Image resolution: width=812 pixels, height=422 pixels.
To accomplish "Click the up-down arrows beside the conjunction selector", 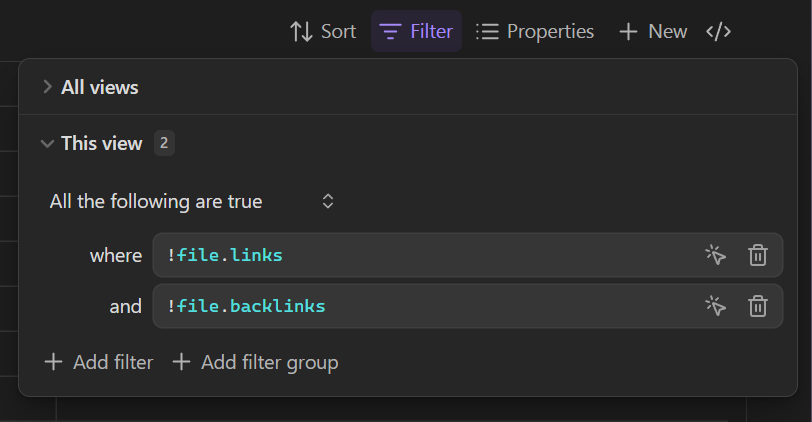I will 327,202.
